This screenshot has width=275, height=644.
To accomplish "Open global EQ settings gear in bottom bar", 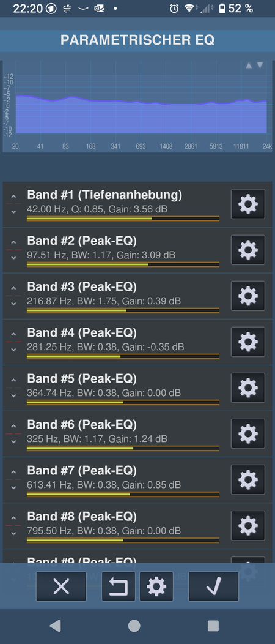I will coord(156,586).
